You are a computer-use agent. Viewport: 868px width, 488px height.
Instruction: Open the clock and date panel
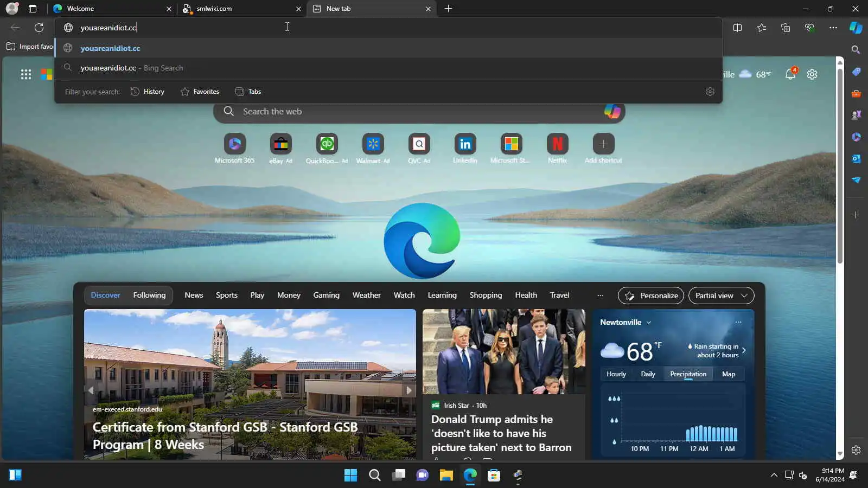(830, 475)
